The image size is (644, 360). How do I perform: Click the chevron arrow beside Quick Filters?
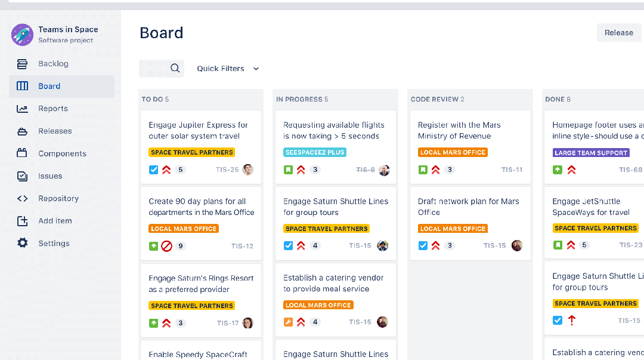click(x=256, y=69)
